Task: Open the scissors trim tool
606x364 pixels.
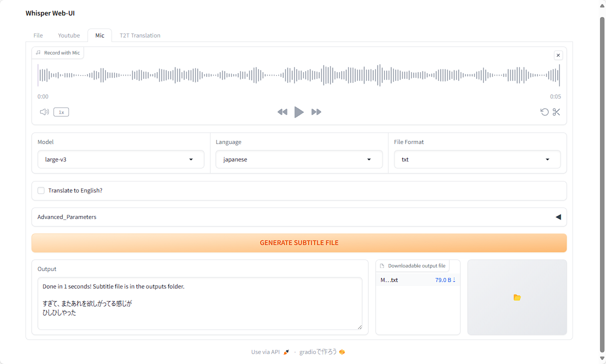Action: click(x=556, y=112)
